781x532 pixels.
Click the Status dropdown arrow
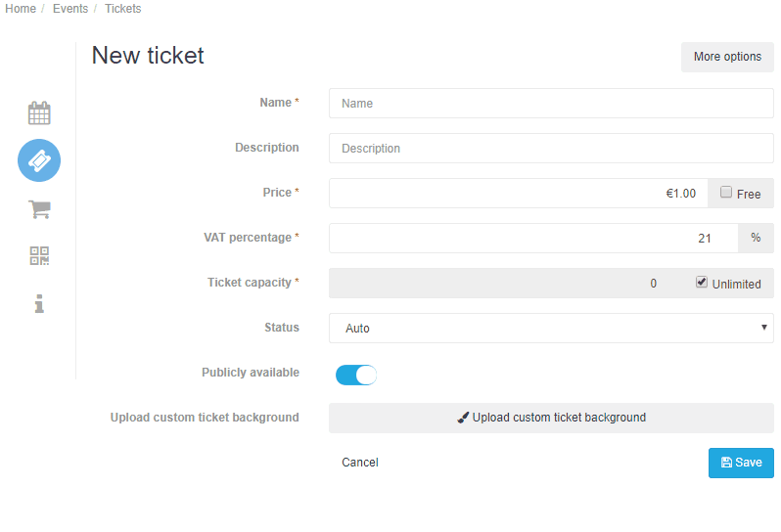[x=763, y=327]
